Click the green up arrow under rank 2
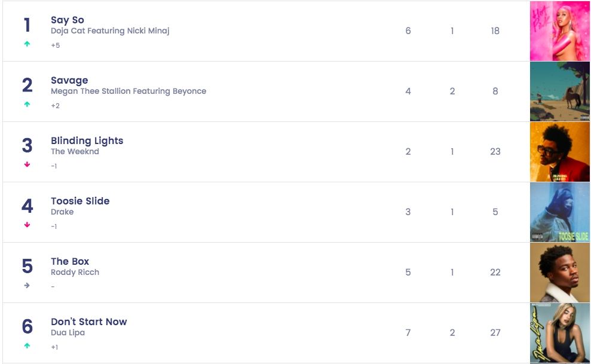 [x=27, y=105]
